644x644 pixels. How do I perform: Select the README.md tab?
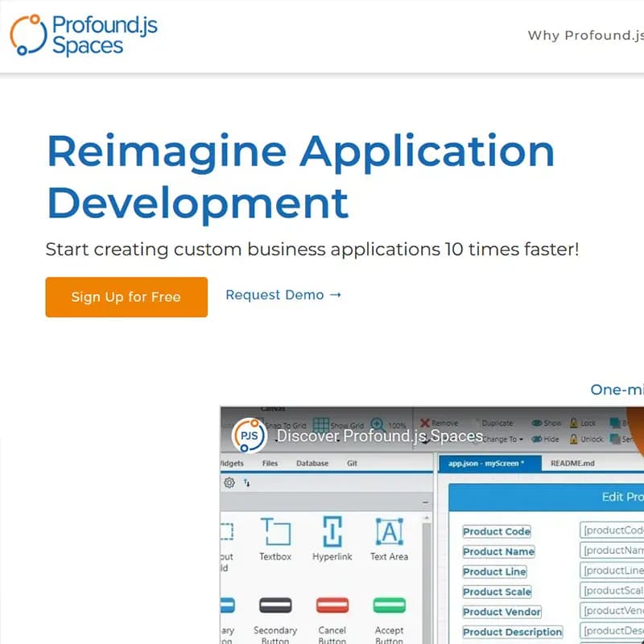click(x=572, y=464)
